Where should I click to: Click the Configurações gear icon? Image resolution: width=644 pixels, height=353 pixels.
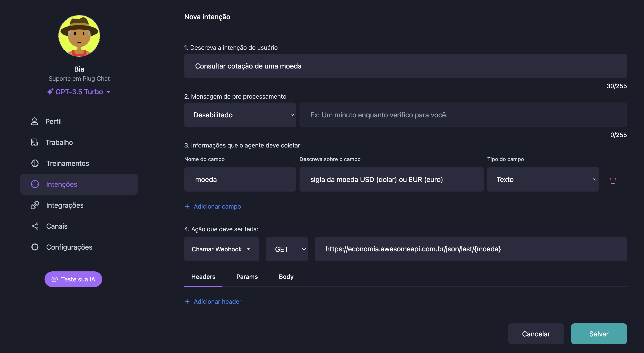35,247
